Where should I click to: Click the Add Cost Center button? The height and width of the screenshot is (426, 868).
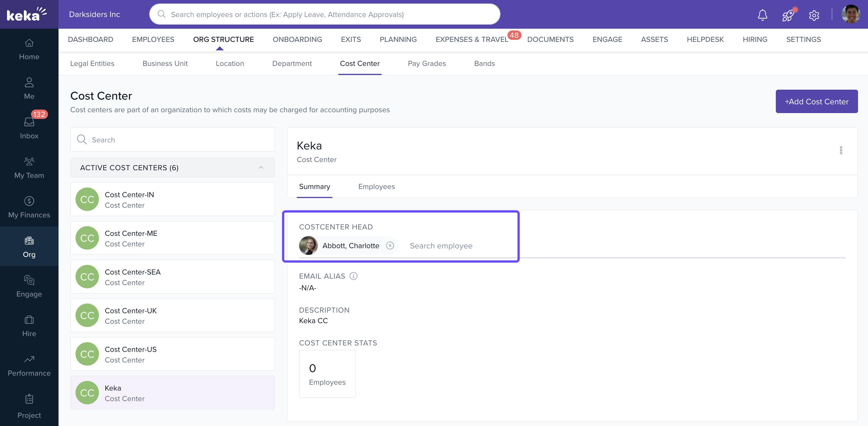[x=816, y=101]
